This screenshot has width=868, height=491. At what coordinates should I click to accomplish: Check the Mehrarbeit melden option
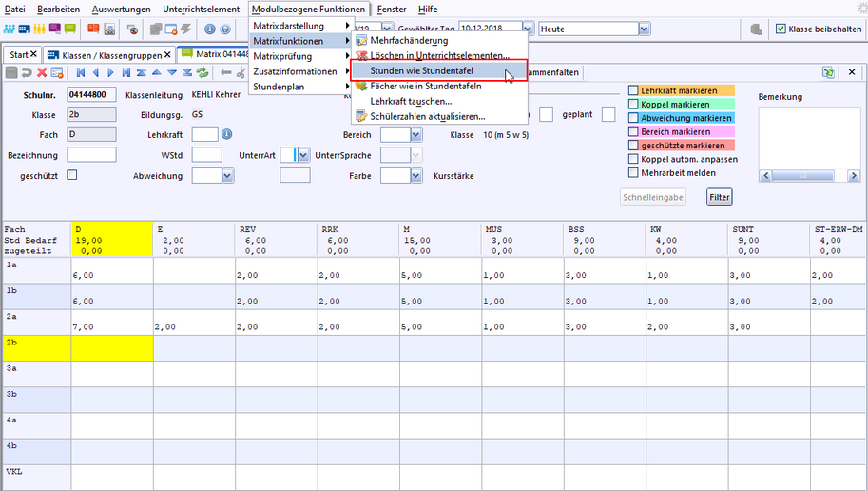click(634, 173)
